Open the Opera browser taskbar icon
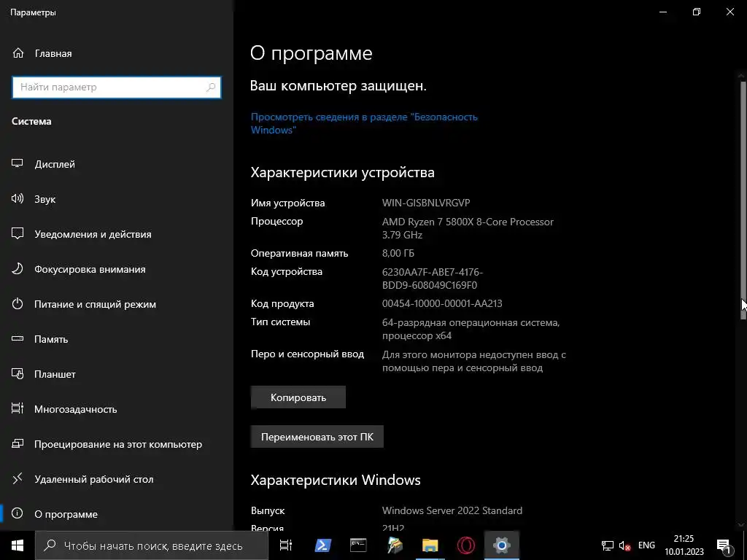747x560 pixels. point(465,545)
